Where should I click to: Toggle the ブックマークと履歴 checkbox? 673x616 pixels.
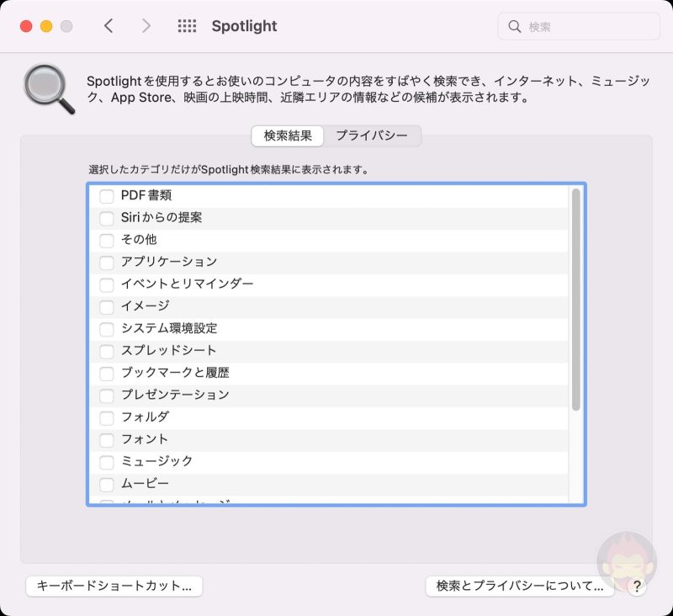[107, 373]
